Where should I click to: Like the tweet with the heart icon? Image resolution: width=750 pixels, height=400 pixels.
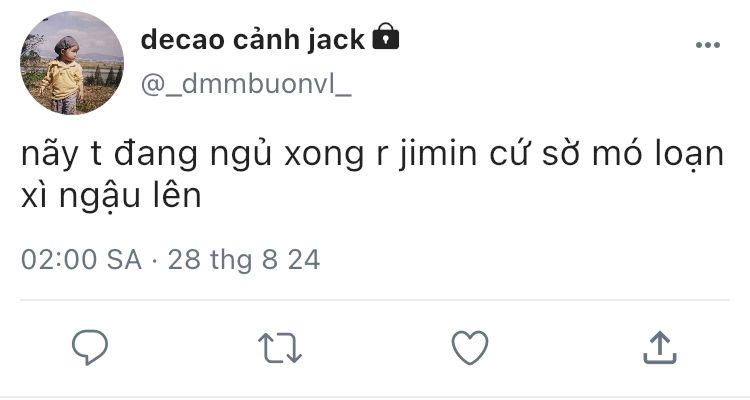[x=470, y=348]
